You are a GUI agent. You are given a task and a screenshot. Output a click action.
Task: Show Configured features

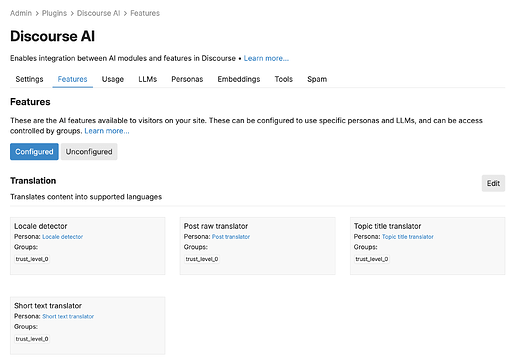tap(34, 152)
